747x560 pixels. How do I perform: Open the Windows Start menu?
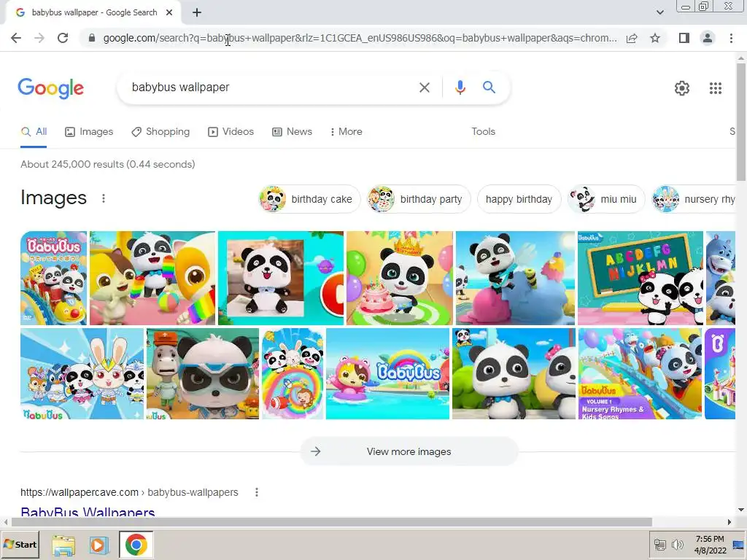coord(20,545)
